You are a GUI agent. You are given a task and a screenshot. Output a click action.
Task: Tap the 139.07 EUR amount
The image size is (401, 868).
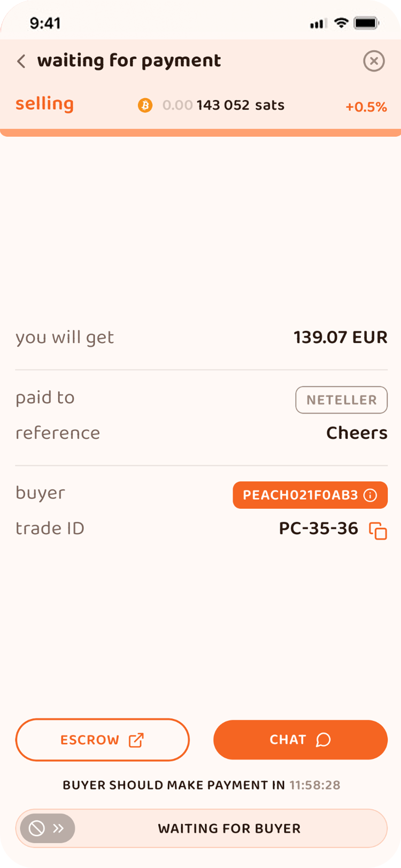tap(341, 337)
